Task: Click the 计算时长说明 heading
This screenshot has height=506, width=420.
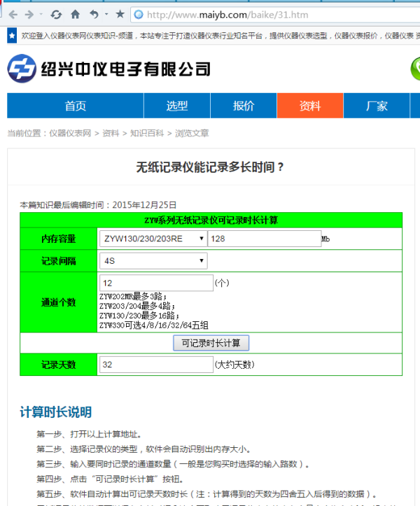Action: (56, 412)
